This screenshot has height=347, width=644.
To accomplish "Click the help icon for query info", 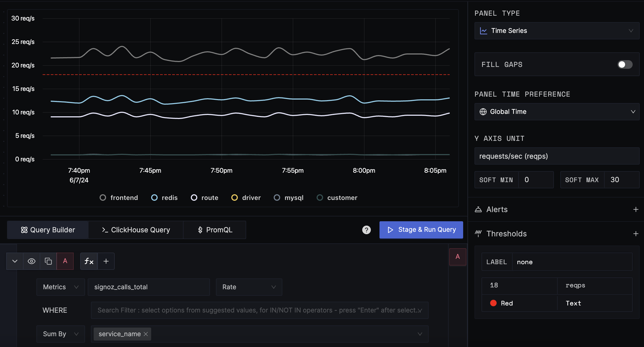I will (x=367, y=230).
